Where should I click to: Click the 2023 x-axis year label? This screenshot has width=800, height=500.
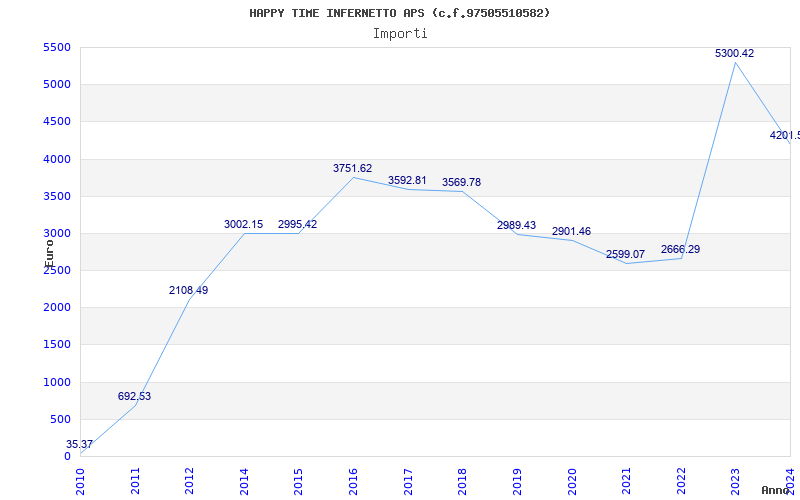735,481
